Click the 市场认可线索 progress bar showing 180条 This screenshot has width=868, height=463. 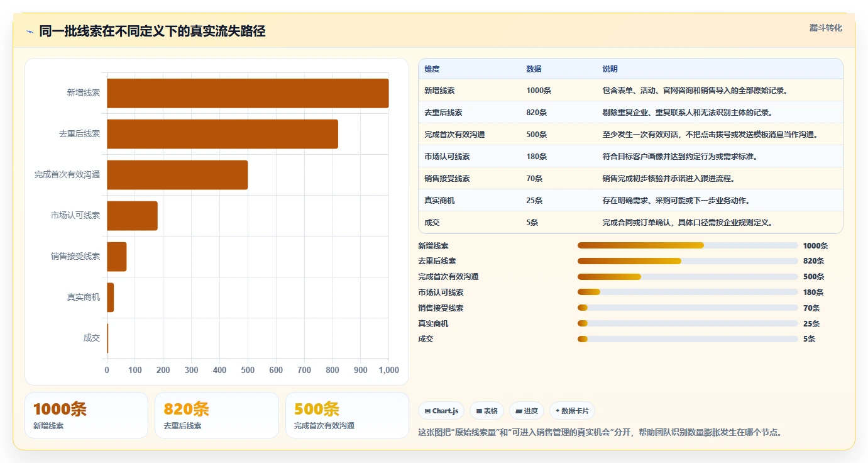[688, 292]
